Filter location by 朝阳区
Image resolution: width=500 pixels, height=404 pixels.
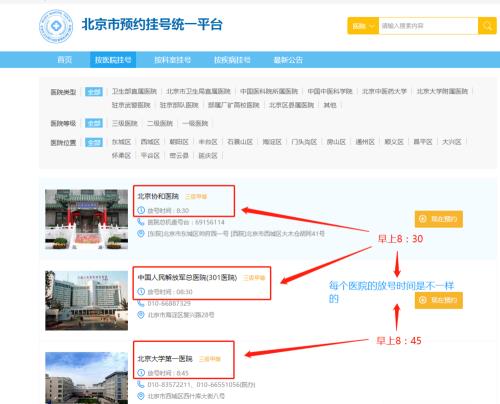coord(179,142)
